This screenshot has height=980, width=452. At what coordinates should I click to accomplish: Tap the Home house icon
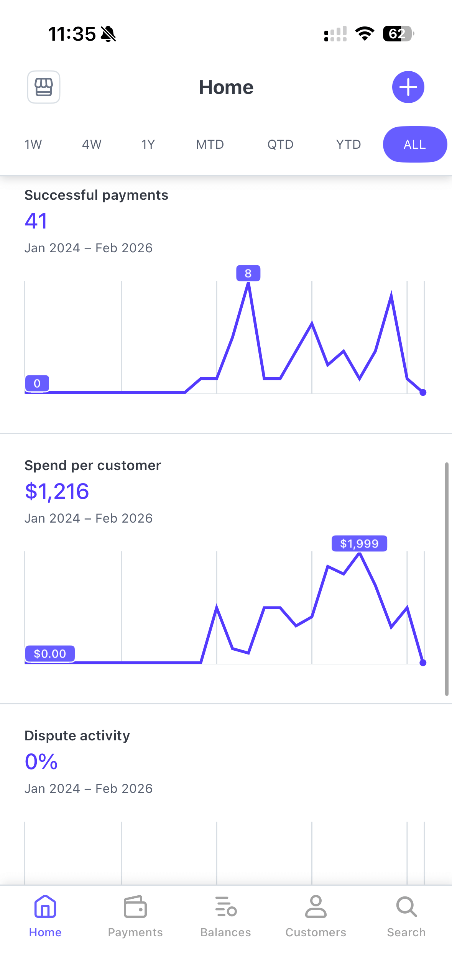pyautogui.click(x=45, y=907)
